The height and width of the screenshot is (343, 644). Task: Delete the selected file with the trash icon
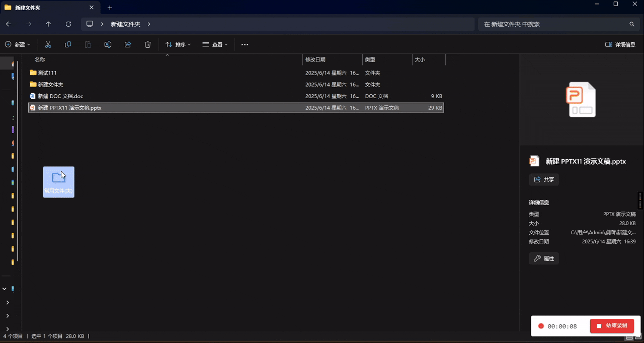pos(147,45)
